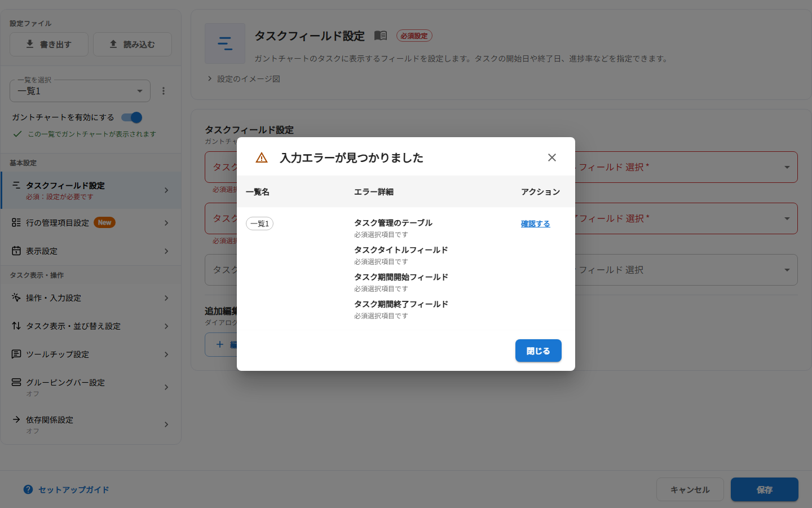Click the chevron beside 依存関係設定
812x508 pixels.
tap(166, 424)
